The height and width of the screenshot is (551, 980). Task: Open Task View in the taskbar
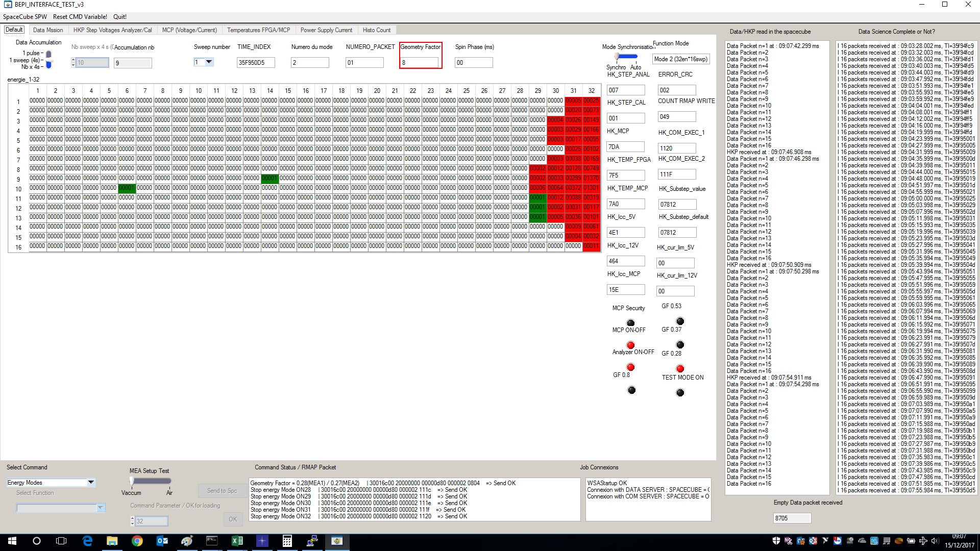tap(61, 541)
